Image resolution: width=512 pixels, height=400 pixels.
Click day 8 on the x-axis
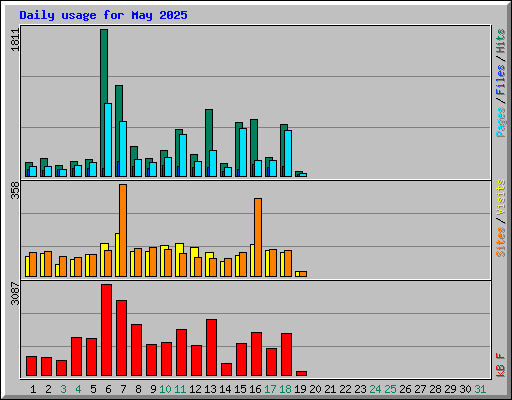(138, 389)
